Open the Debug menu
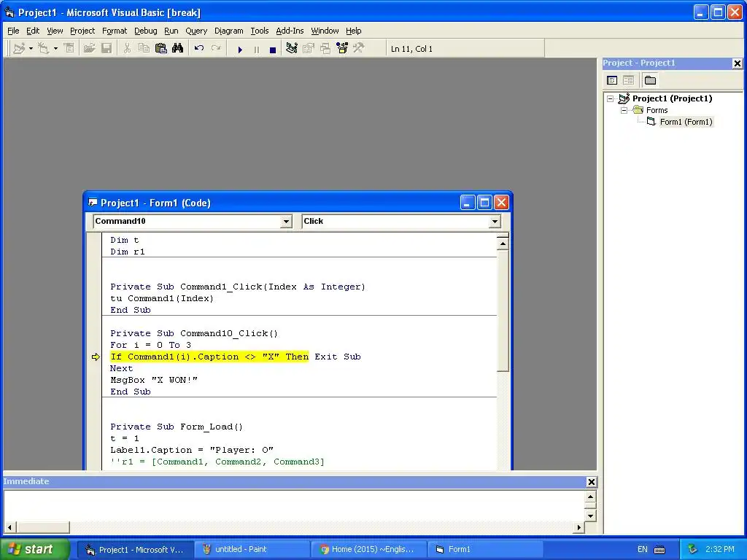The height and width of the screenshot is (560, 747). (x=146, y=31)
